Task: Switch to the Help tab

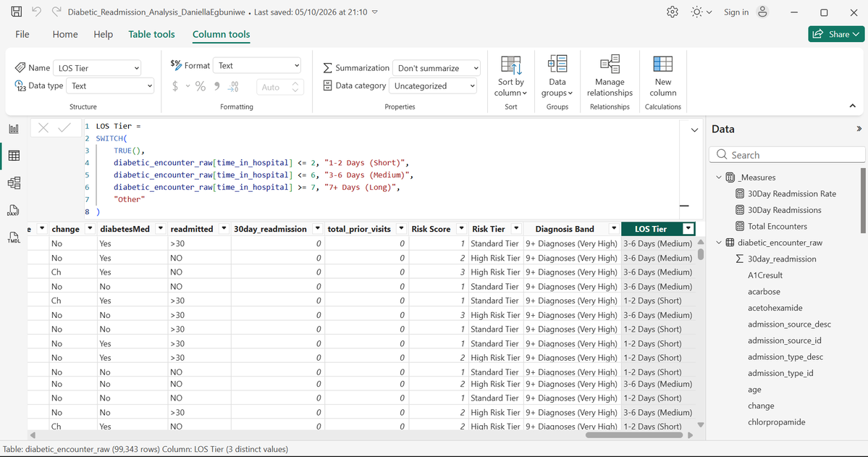Action: (103, 34)
